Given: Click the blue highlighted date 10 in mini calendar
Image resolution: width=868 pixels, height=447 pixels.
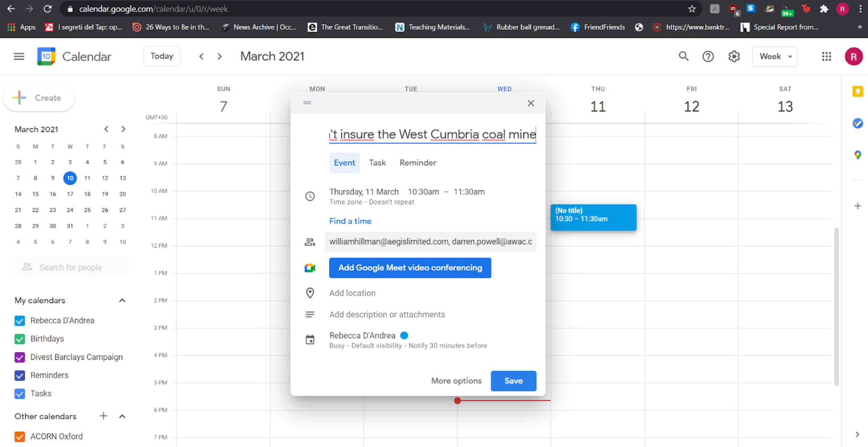Looking at the screenshot, I should [x=69, y=178].
